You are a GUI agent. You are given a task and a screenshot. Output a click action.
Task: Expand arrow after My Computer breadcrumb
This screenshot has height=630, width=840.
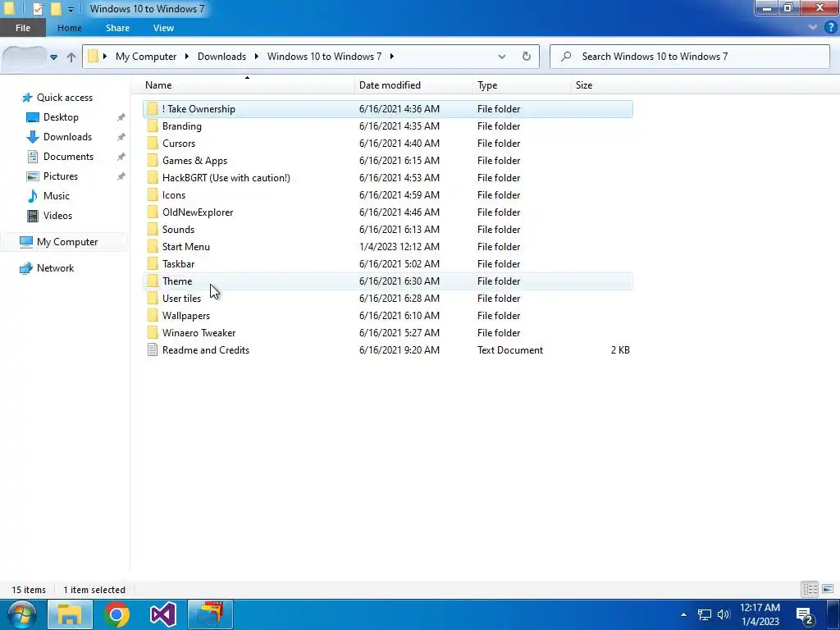(x=187, y=57)
